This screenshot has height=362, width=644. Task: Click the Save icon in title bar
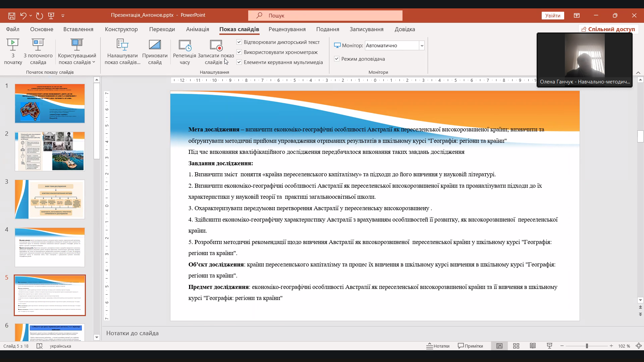coord(12,15)
